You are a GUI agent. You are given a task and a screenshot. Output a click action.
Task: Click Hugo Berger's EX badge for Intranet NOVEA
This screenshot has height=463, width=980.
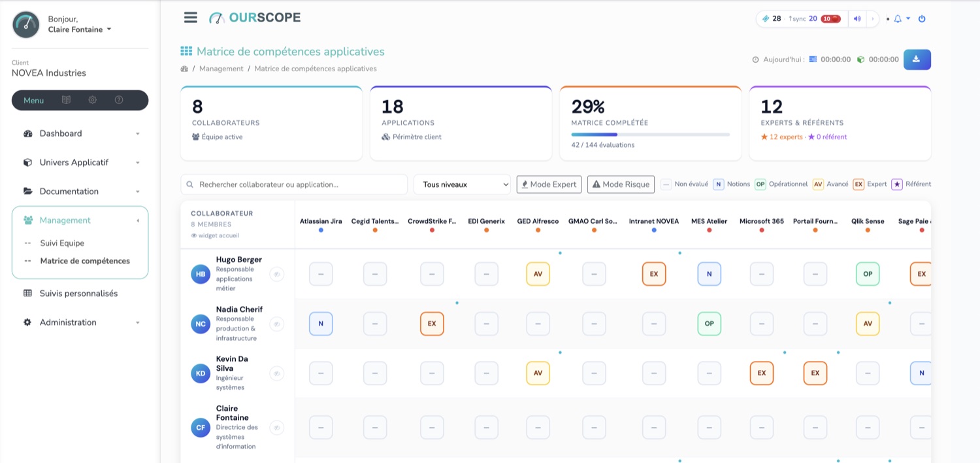coord(654,274)
